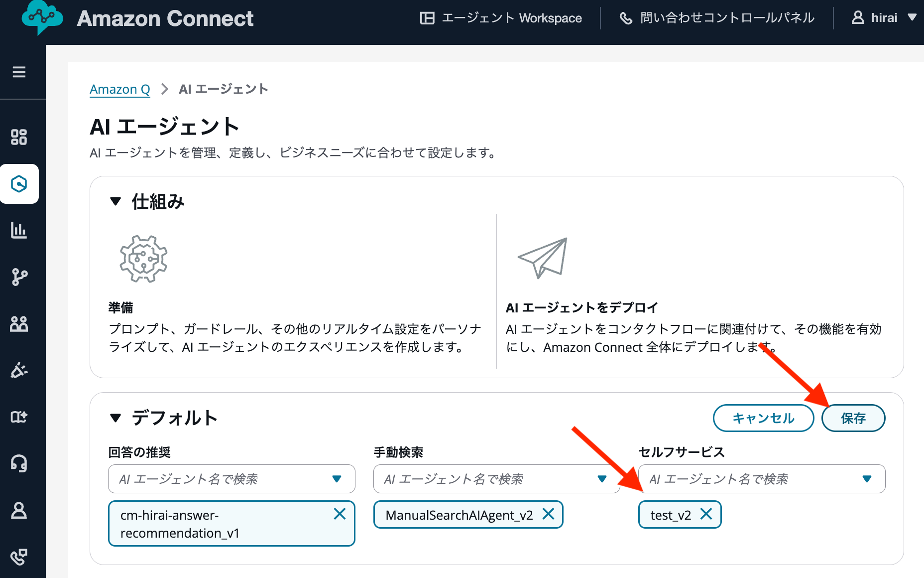
Task: Open the person profile sidebar icon
Action: point(19,510)
